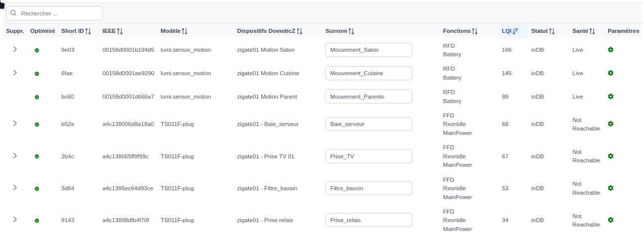Screen dimensions: 644x237
Task: Sort table by LQI column arrow
Action: coord(516,31)
